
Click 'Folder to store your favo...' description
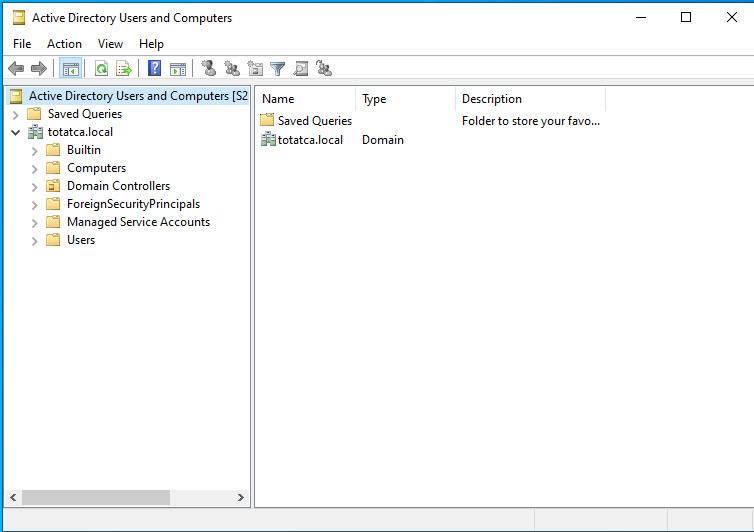coord(531,121)
